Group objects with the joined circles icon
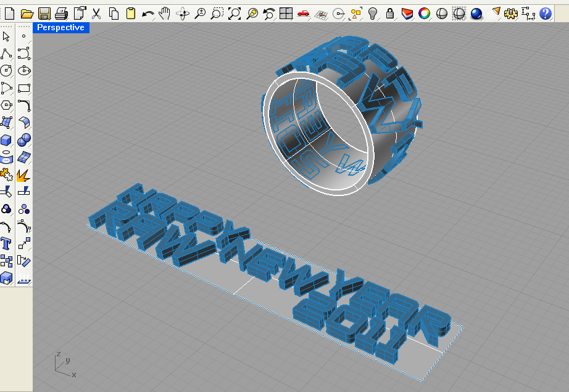The width and height of the screenshot is (569, 392). point(6,209)
